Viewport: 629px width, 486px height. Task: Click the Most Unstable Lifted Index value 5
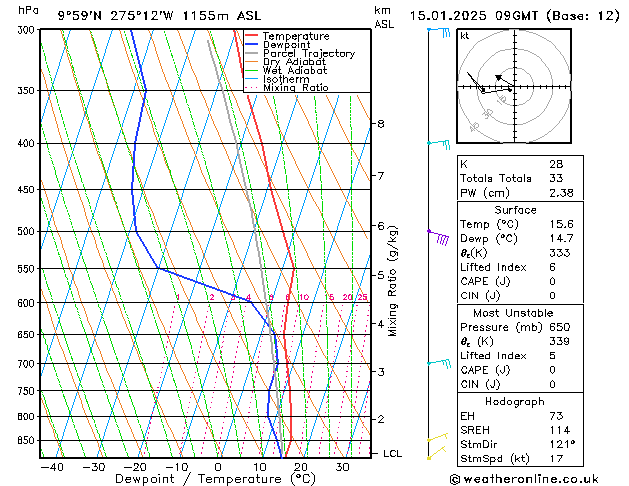[x=552, y=356]
